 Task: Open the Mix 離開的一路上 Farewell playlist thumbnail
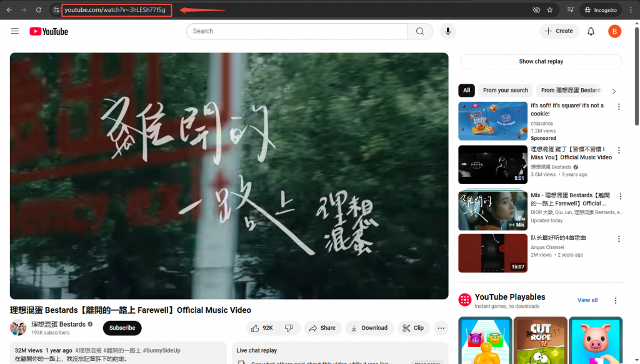[492, 211]
